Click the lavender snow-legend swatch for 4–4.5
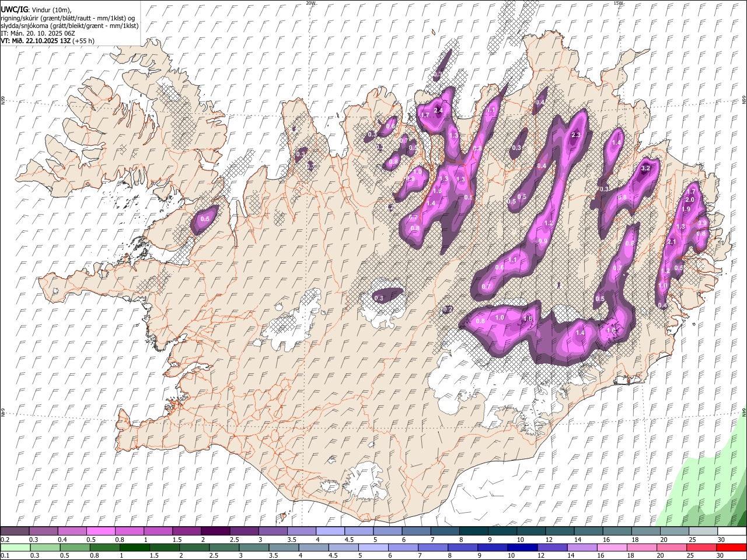The height and width of the screenshot is (560, 747). pyautogui.click(x=330, y=531)
